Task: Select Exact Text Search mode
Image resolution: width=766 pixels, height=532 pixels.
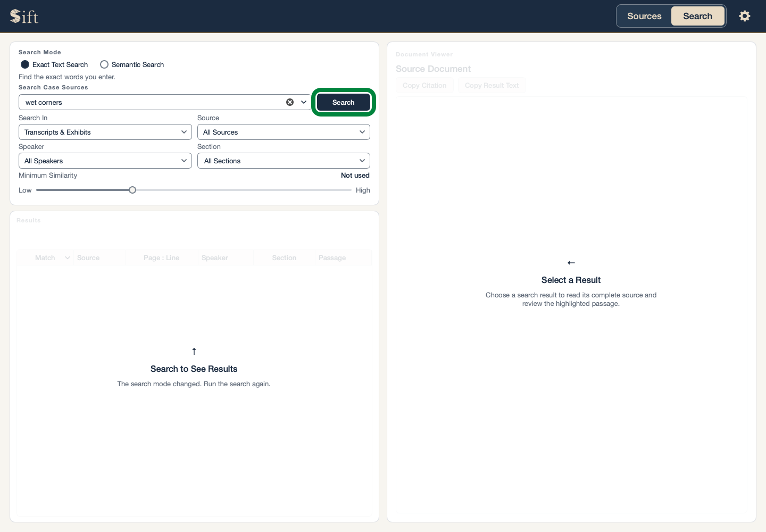Action: (x=54, y=64)
